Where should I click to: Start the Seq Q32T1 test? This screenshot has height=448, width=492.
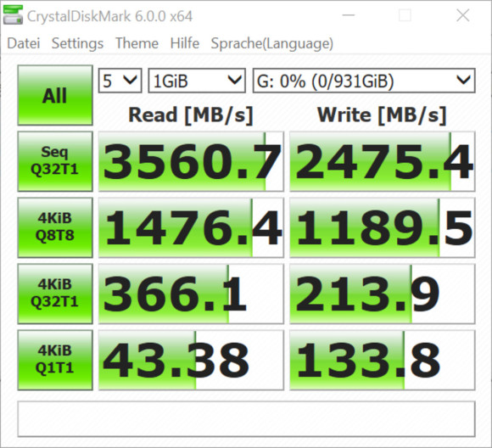(x=55, y=161)
